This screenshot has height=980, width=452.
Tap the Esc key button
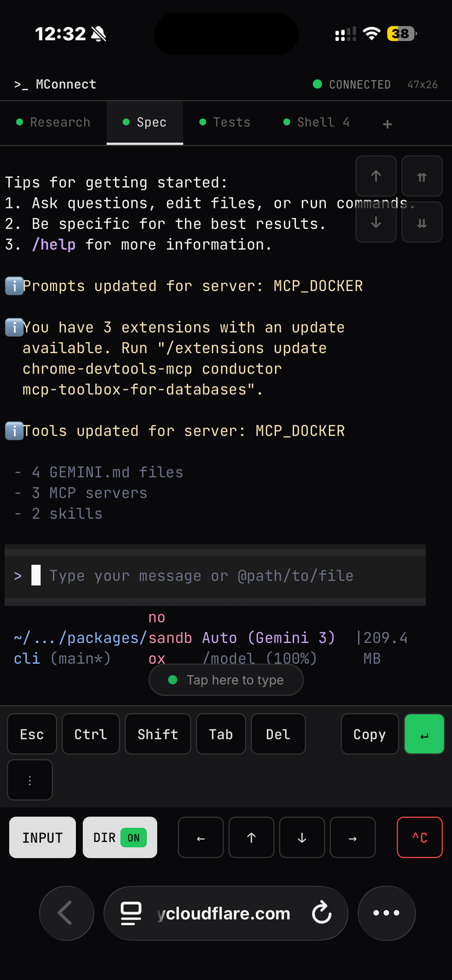[x=32, y=734]
